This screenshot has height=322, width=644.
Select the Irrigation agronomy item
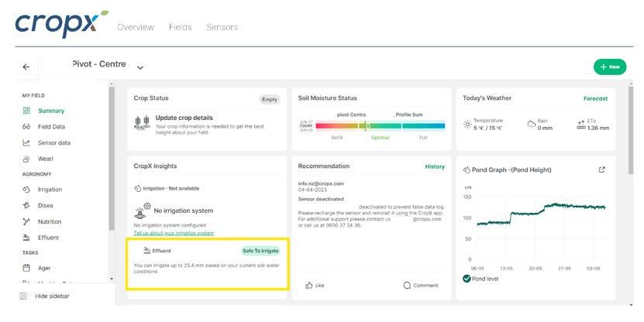(x=50, y=189)
